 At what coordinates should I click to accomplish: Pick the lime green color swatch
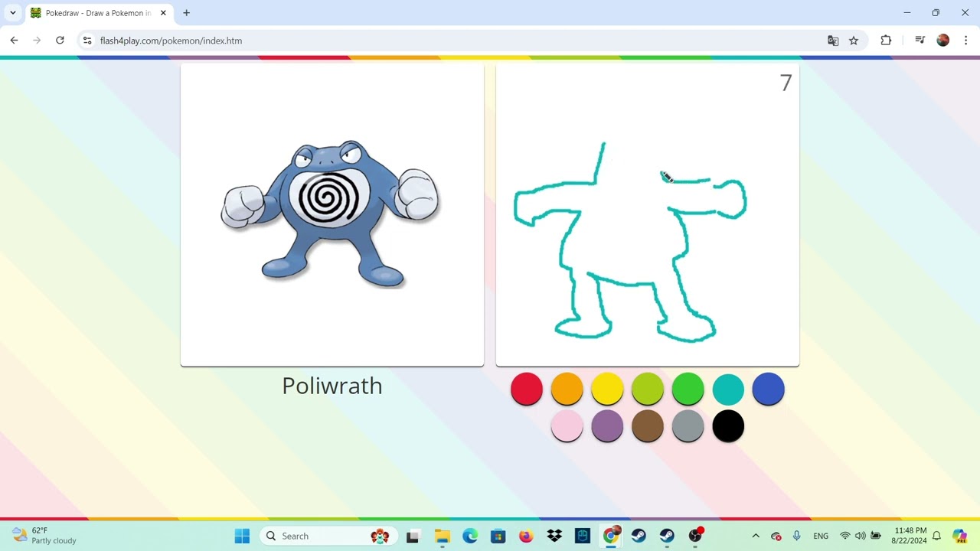(x=648, y=389)
